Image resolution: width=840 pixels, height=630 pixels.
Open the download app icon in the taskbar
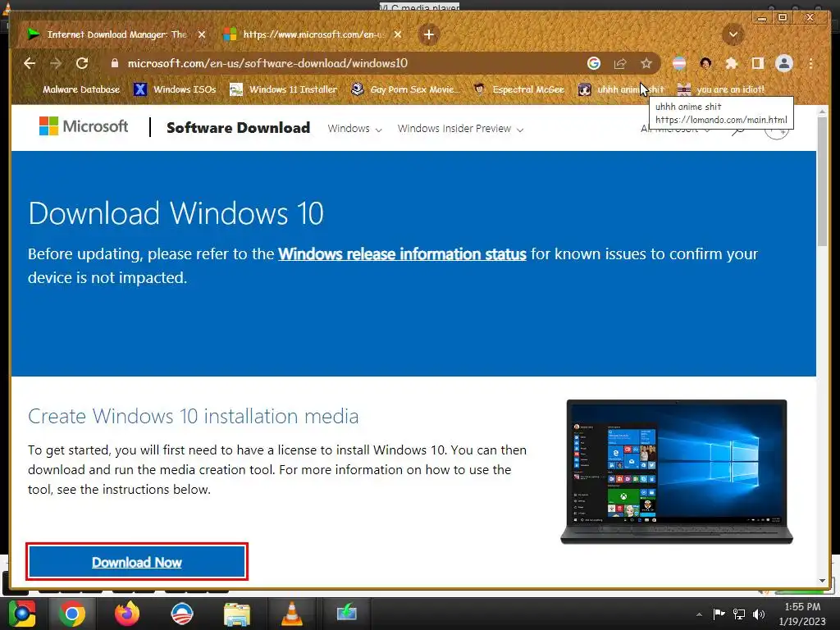pos(347,613)
